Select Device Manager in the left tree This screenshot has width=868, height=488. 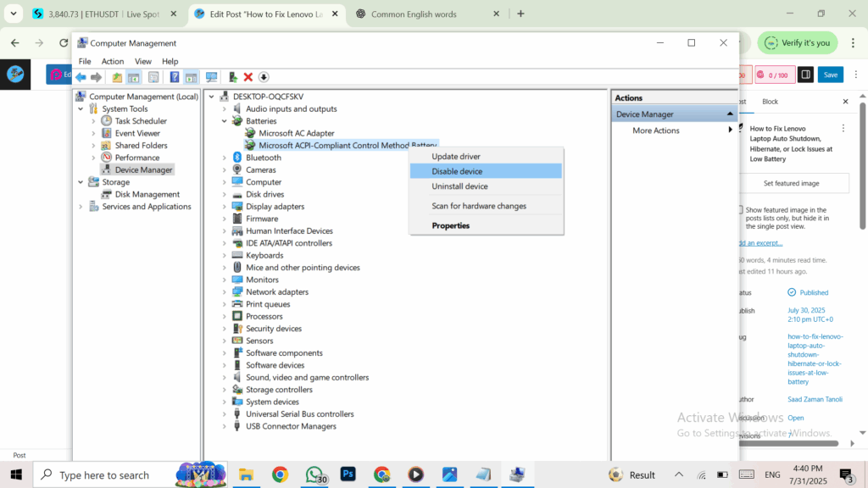point(143,169)
